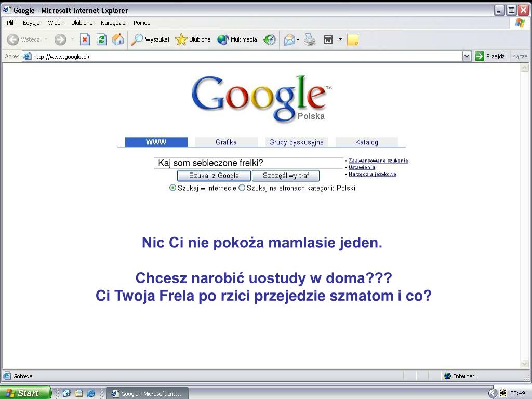Switch to the Grafika tab

[227, 142]
